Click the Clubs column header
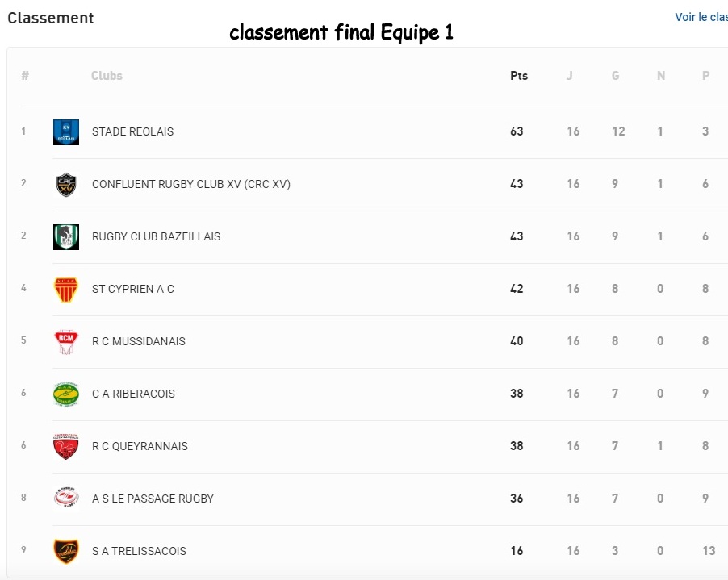The height and width of the screenshot is (580, 728). point(107,76)
